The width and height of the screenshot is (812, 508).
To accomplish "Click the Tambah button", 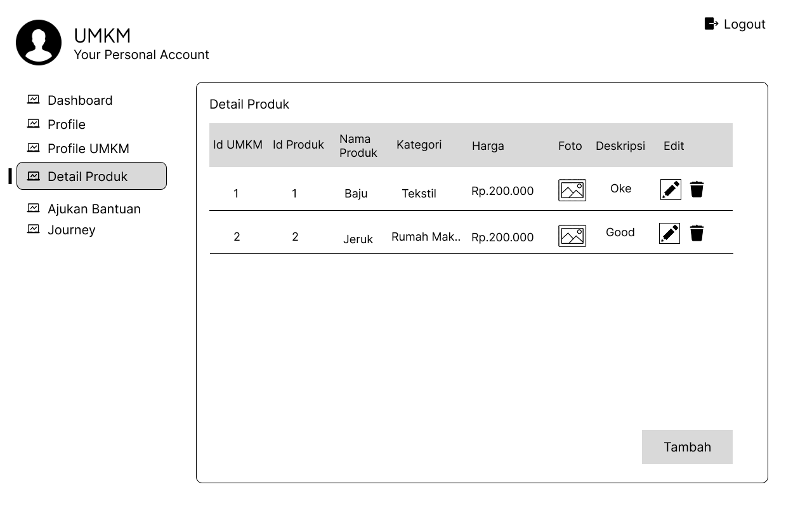I will (687, 447).
